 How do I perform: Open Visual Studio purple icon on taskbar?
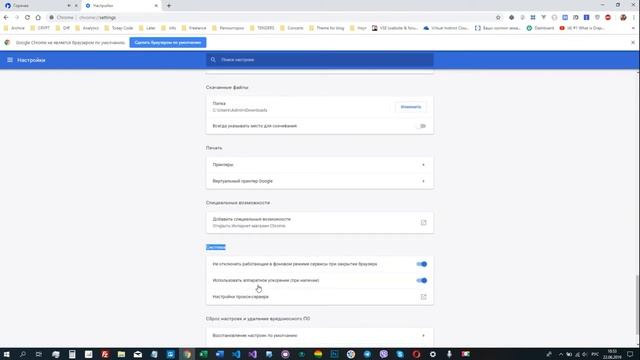[253, 354]
